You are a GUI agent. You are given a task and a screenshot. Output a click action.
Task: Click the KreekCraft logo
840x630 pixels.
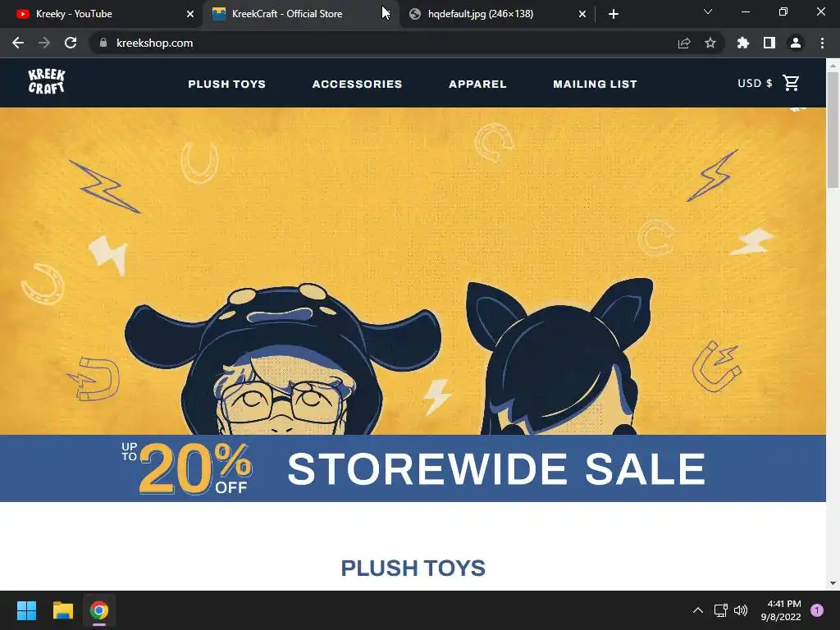point(47,82)
